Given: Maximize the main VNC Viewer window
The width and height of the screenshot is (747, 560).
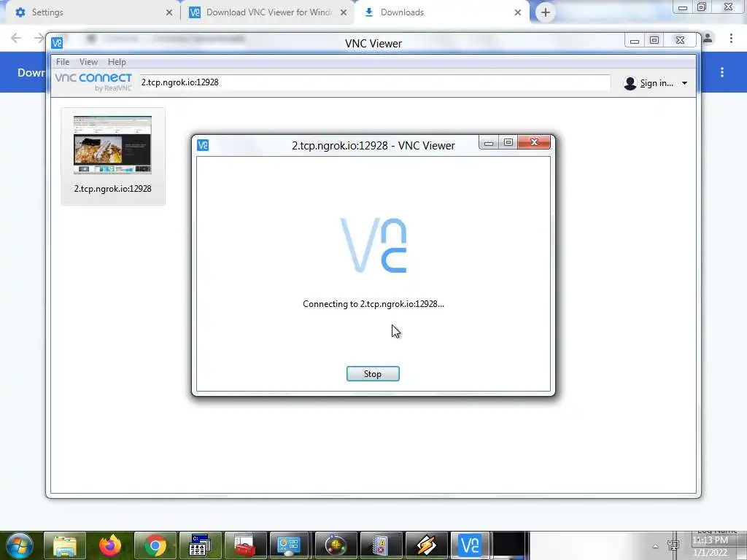Looking at the screenshot, I should tap(654, 41).
